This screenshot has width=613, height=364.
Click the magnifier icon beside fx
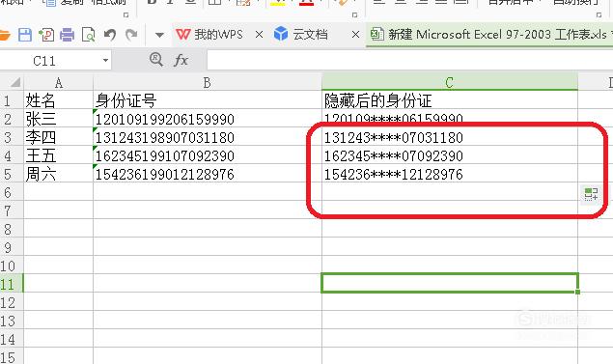point(156,60)
